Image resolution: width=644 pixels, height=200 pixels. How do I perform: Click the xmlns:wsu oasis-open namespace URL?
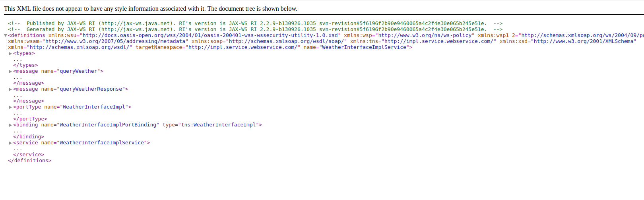pos(210,35)
